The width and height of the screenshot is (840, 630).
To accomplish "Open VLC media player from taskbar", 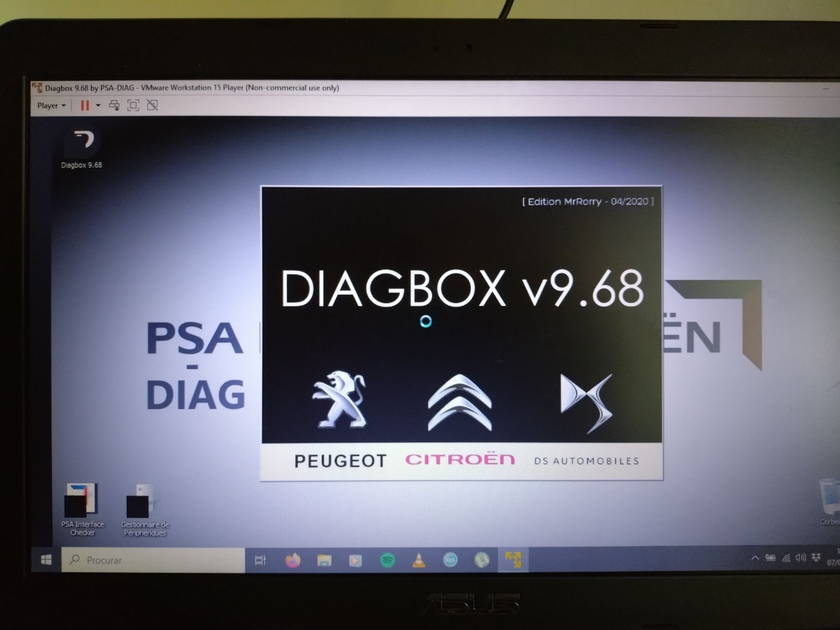I will (419, 560).
